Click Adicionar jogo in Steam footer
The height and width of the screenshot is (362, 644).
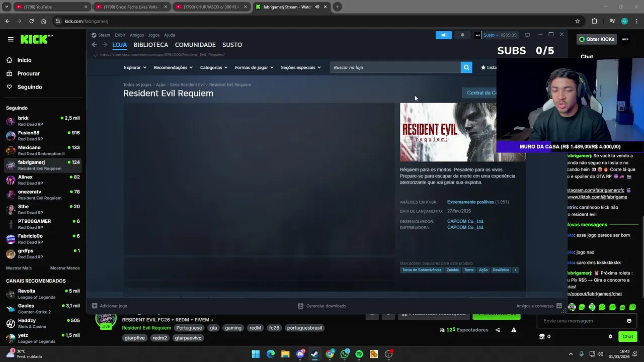110,306
